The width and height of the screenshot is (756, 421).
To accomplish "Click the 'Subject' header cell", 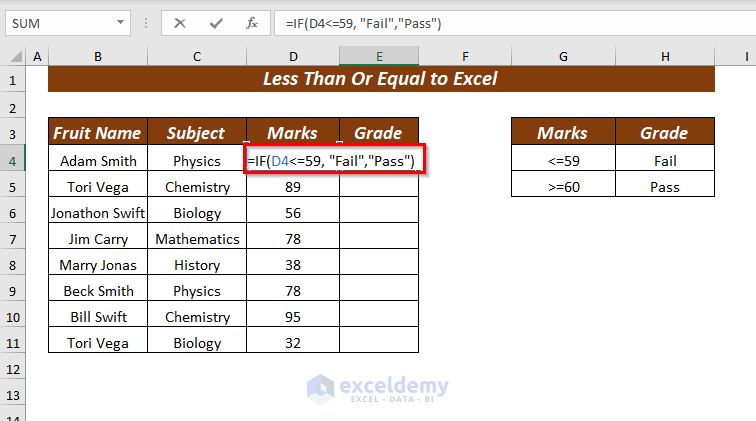I will coord(197,132).
